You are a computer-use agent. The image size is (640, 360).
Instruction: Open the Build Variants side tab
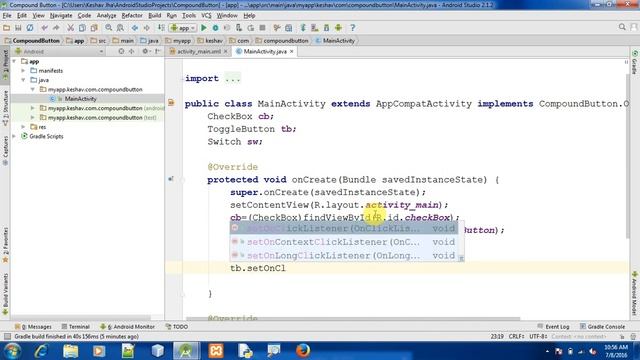tap(5, 294)
